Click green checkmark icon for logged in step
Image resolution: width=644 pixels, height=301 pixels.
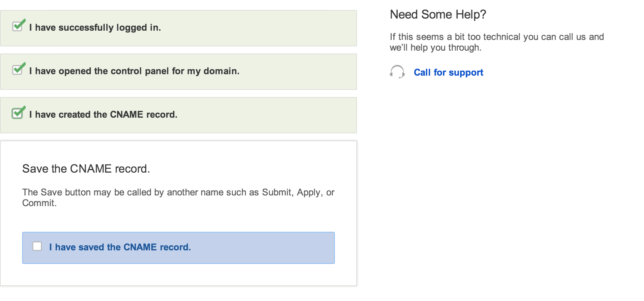click(19, 25)
